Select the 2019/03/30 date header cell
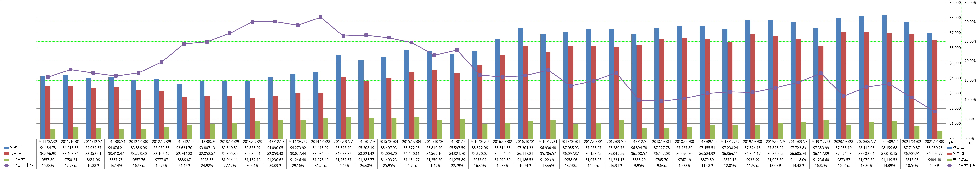 click(753, 142)
